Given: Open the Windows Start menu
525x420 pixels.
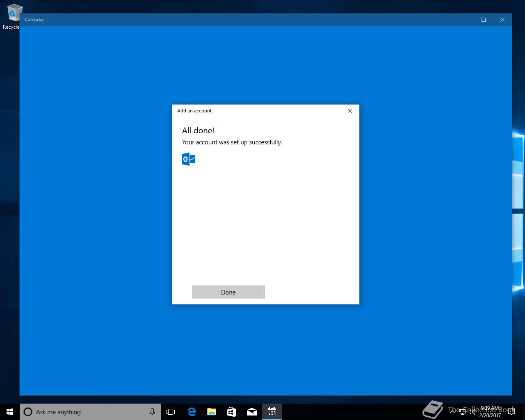Looking at the screenshot, I should click(x=10, y=412).
